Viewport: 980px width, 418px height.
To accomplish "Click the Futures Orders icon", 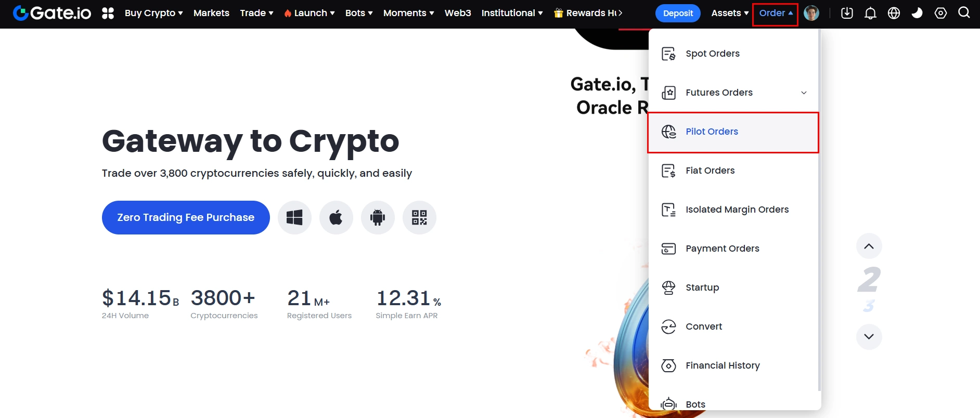I will pos(668,93).
